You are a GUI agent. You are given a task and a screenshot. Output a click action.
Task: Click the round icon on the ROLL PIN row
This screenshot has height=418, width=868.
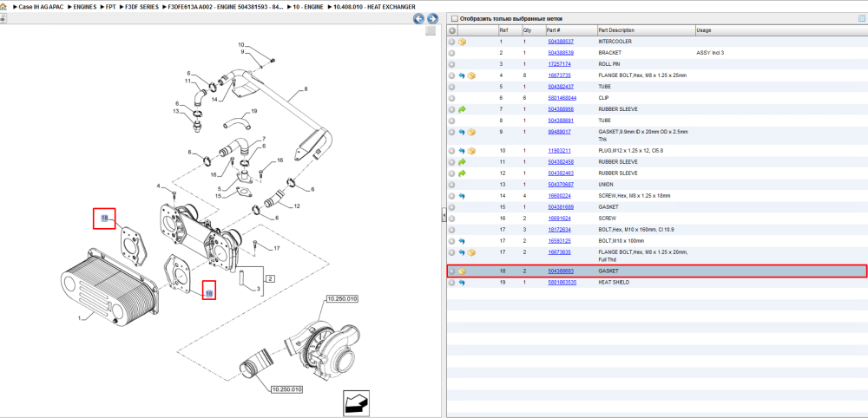(x=451, y=64)
